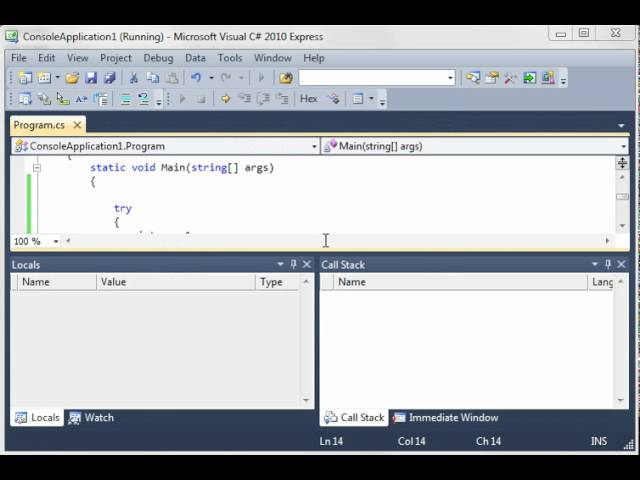Viewport: 640px width, 480px height.
Task: Undo the last action with blue arrow
Action: [x=196, y=78]
